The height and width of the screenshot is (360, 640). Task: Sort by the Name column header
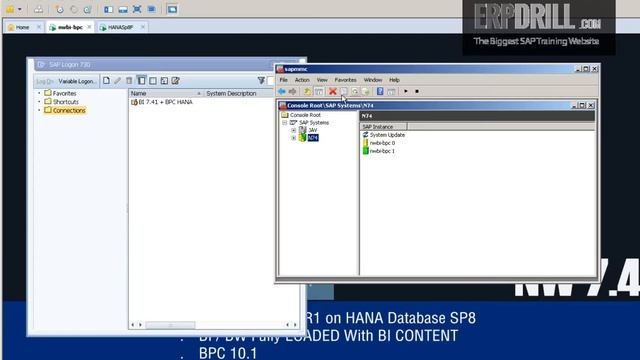pyautogui.click(x=166, y=93)
